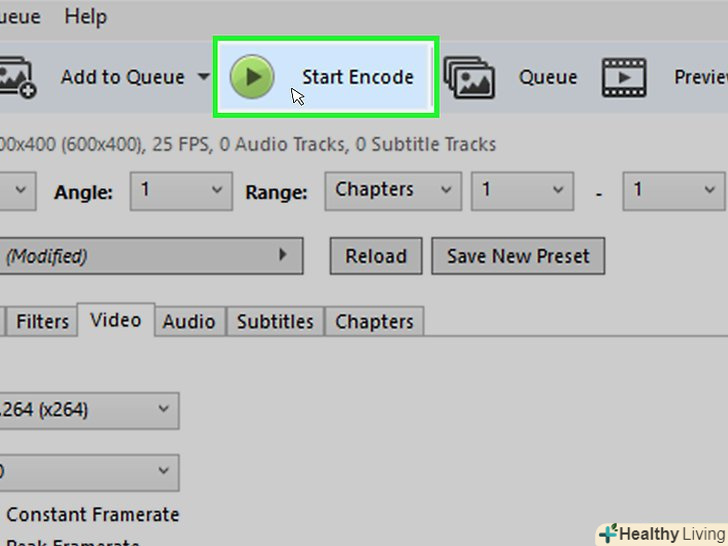Click the Start Encode label
The height and width of the screenshot is (546, 728).
point(358,77)
